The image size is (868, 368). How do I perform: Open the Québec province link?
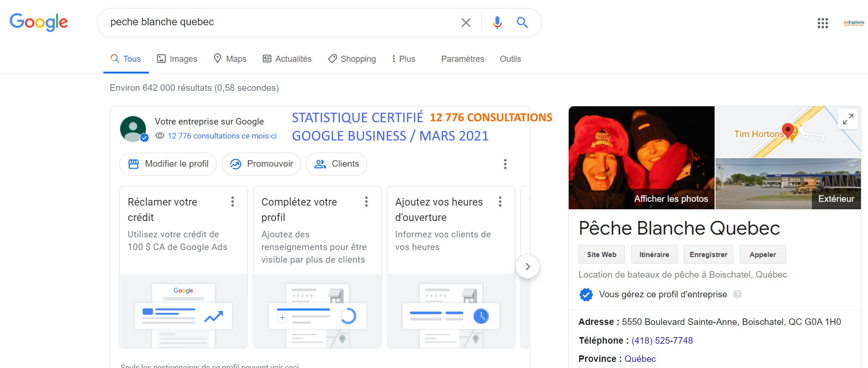640,359
